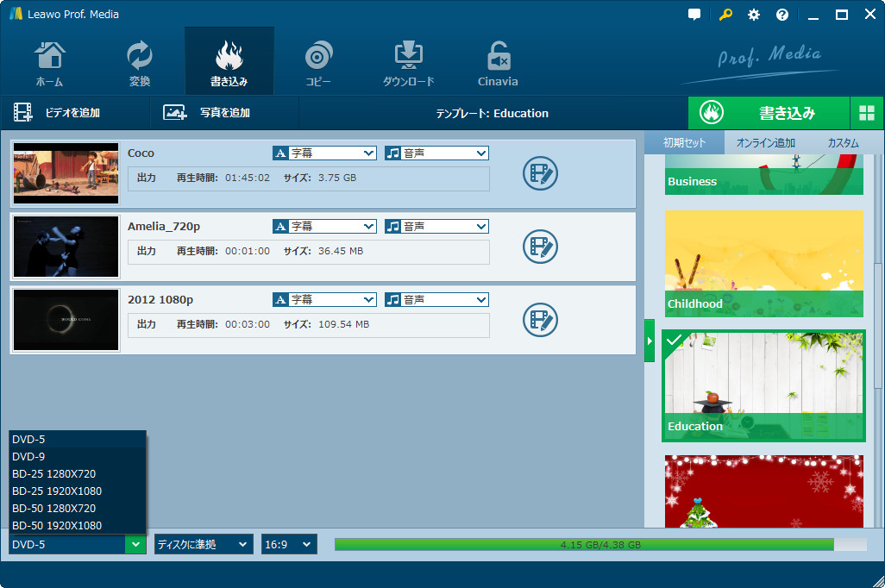
Task: Open the audio (音声) dropdown for Amelia_720p
Action: click(436, 226)
